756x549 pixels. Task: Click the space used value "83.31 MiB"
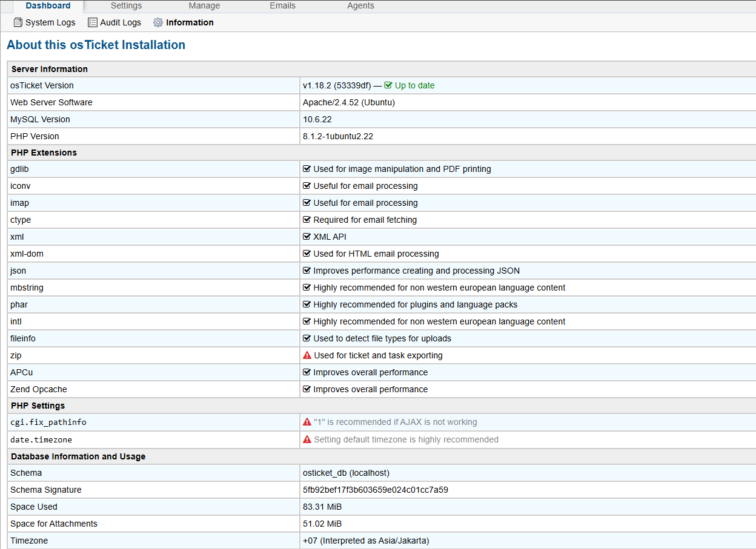point(322,507)
